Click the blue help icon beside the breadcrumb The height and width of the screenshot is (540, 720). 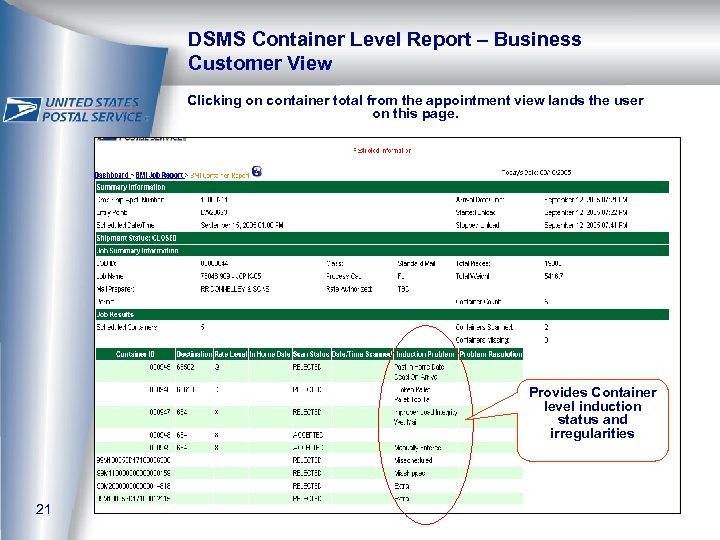257,171
